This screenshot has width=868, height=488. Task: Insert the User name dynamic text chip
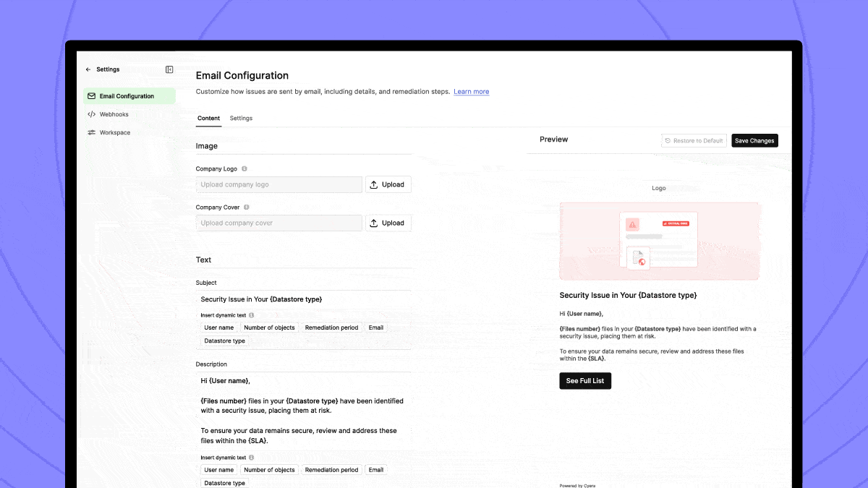point(219,327)
